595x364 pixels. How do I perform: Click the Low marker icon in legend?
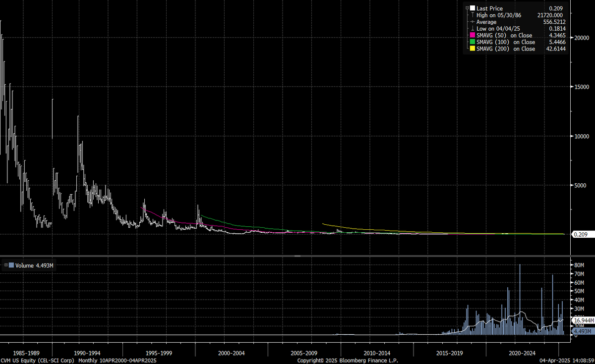click(x=473, y=29)
